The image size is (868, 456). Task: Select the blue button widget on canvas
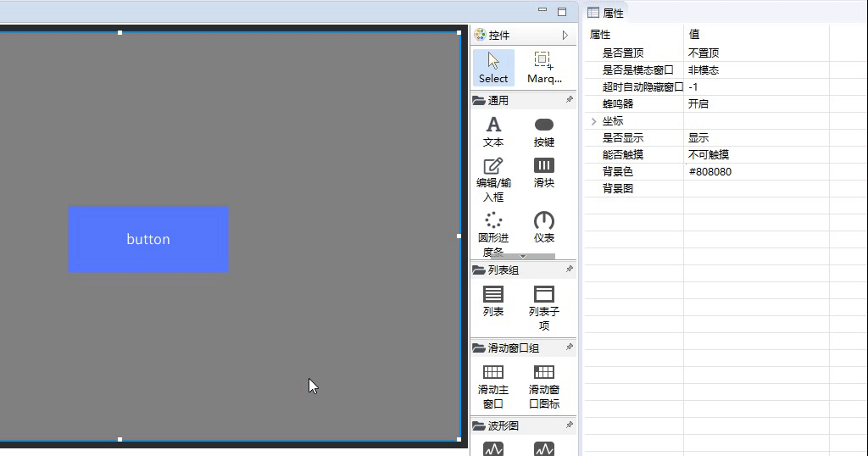pyautogui.click(x=148, y=239)
